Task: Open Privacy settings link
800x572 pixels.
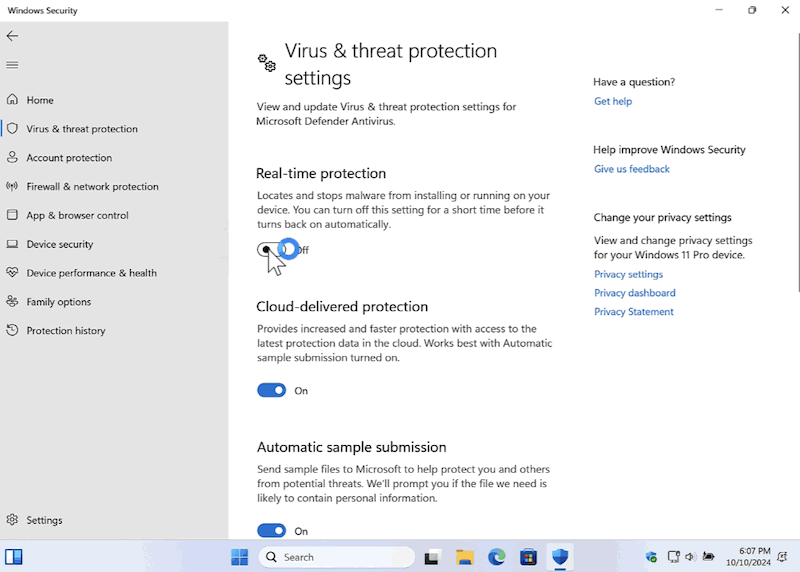Action: click(x=628, y=274)
